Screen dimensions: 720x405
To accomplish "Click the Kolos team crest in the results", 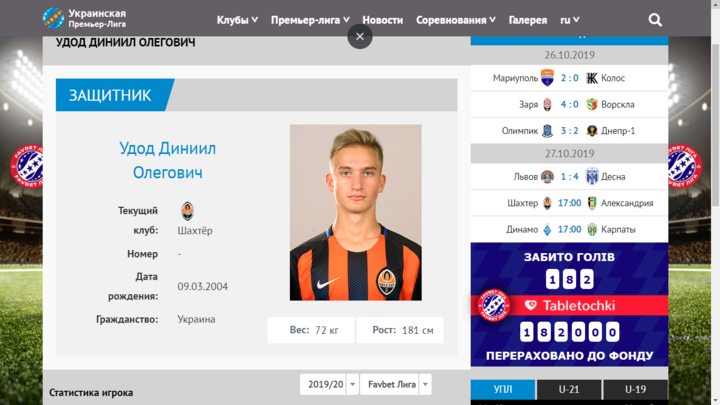I will 592,78.
